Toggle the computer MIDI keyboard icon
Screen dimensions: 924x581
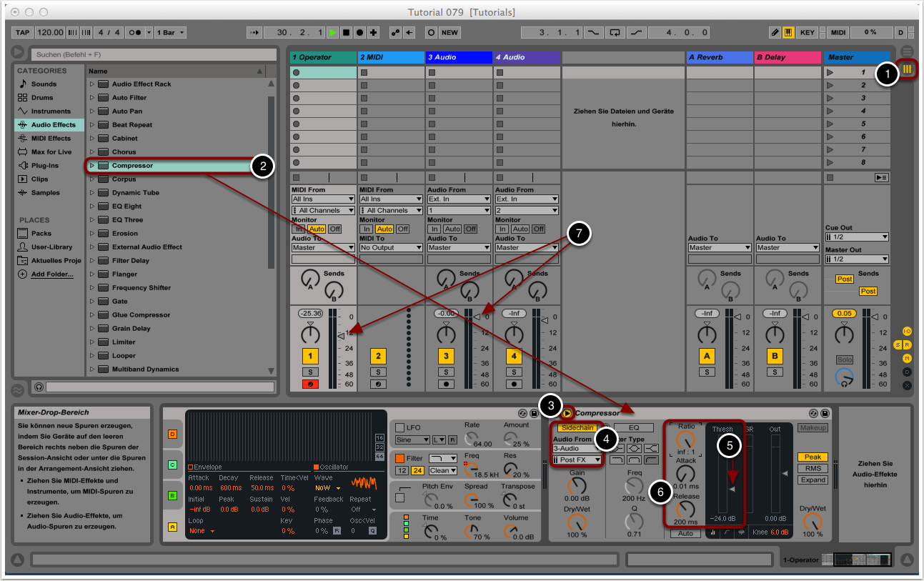(788, 33)
